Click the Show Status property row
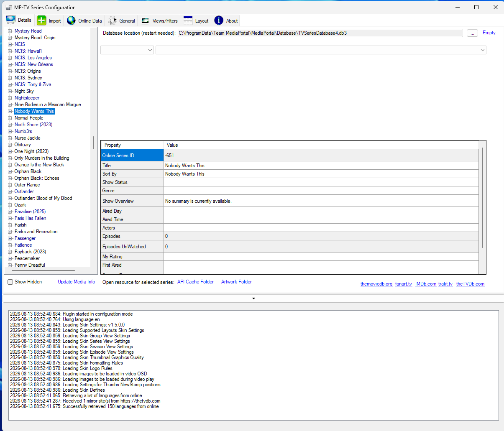 [290, 182]
